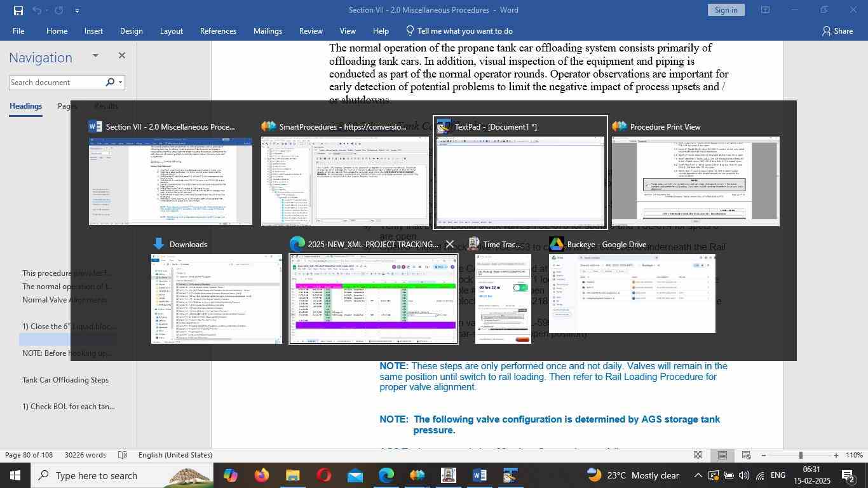Open Customize Quick Access Toolbar dropdown
Screen dimensions: 868x488
click(77, 10)
